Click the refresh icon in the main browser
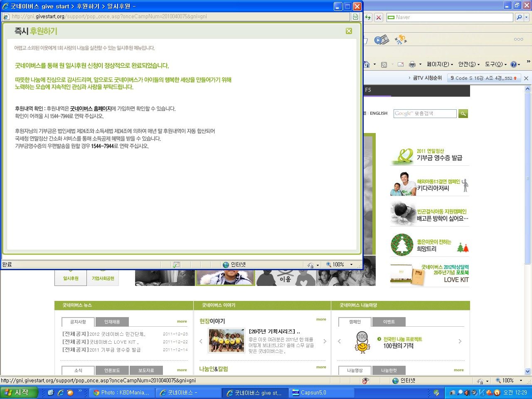 click(368, 17)
